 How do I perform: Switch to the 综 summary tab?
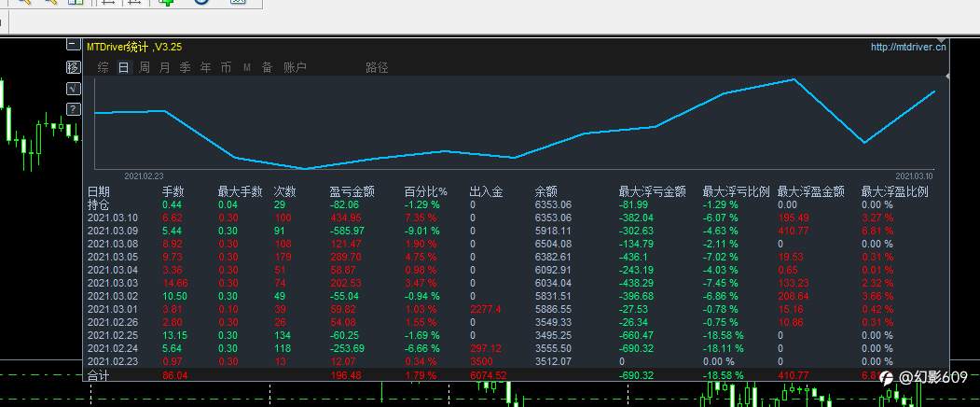pos(104,67)
